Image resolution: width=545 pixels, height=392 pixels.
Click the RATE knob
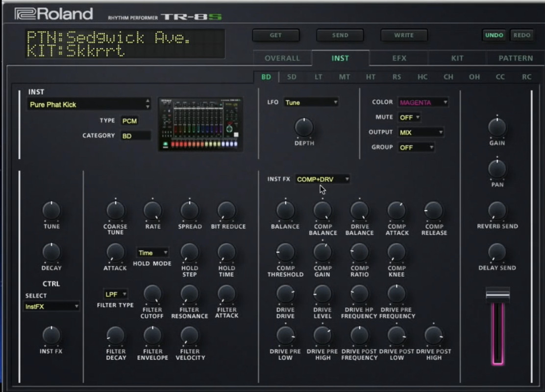(x=152, y=211)
